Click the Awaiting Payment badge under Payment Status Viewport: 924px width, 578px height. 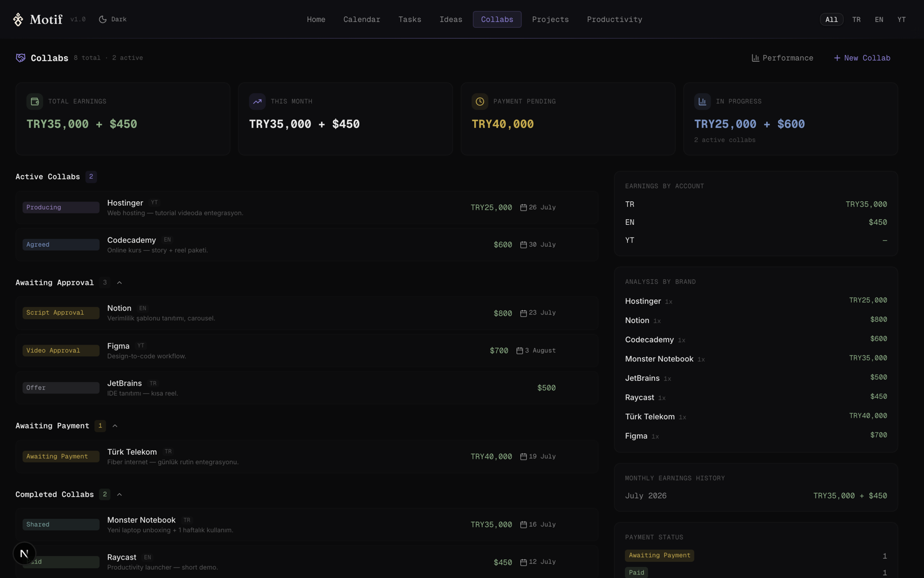tap(660, 555)
